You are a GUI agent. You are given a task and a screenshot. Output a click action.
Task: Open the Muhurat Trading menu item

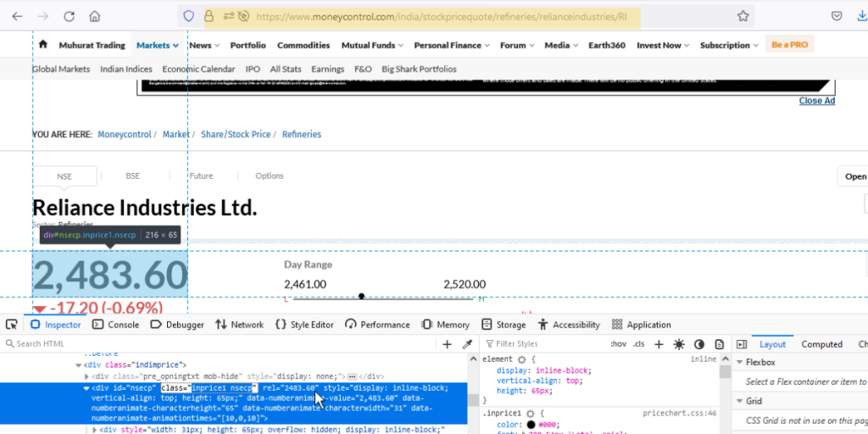pos(92,46)
